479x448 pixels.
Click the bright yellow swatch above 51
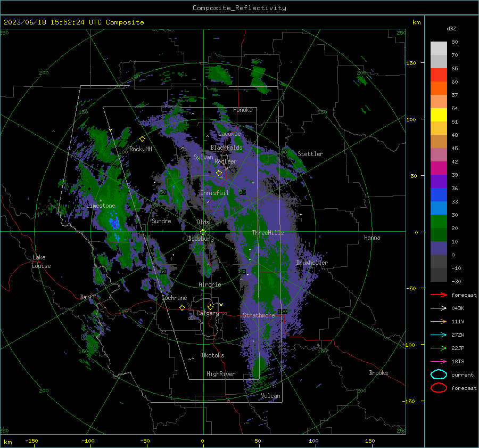[x=439, y=115]
